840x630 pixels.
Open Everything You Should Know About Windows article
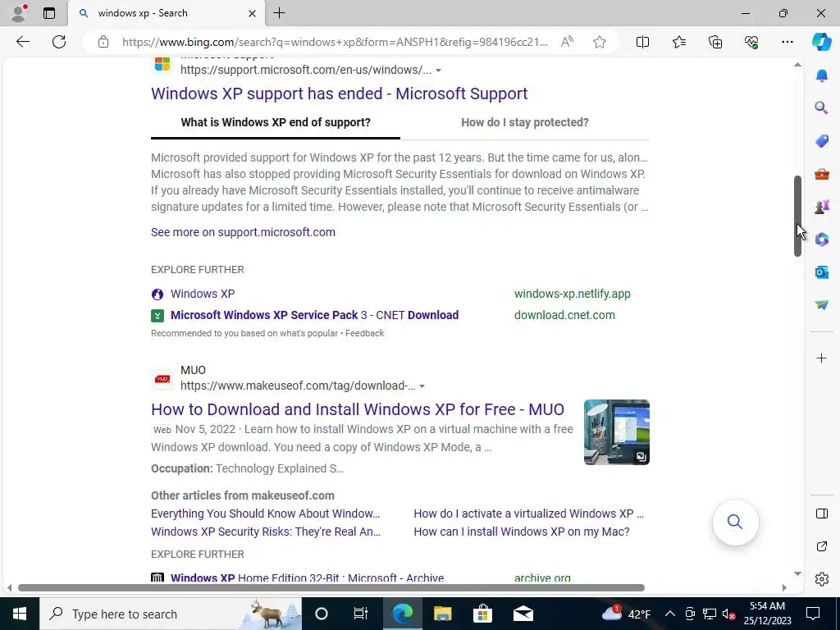point(265,514)
